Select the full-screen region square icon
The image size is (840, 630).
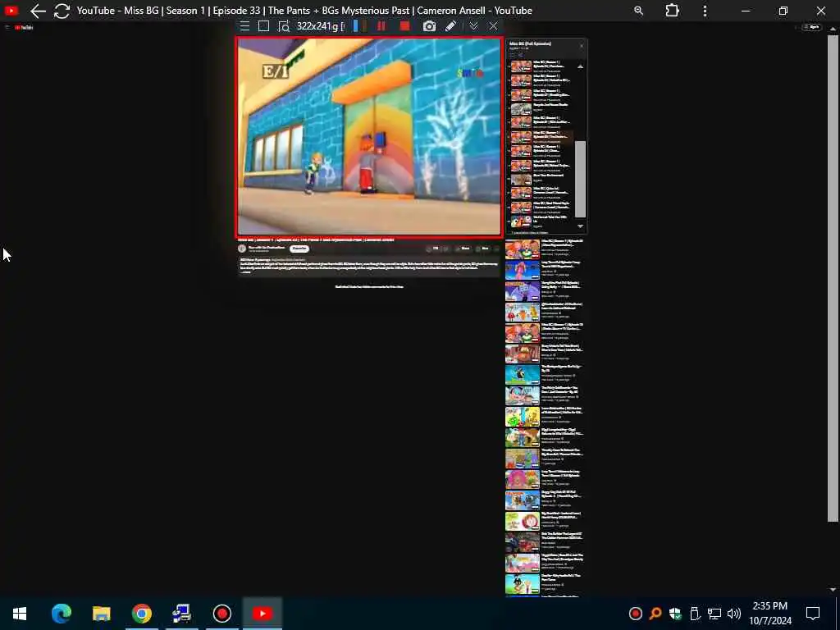263,26
